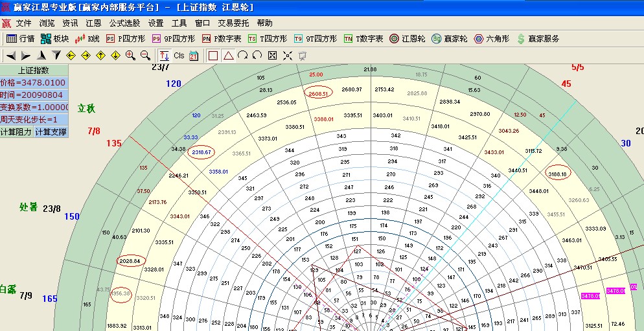
Task: Click the zoom out magnifier icon
Action: coord(145,56)
